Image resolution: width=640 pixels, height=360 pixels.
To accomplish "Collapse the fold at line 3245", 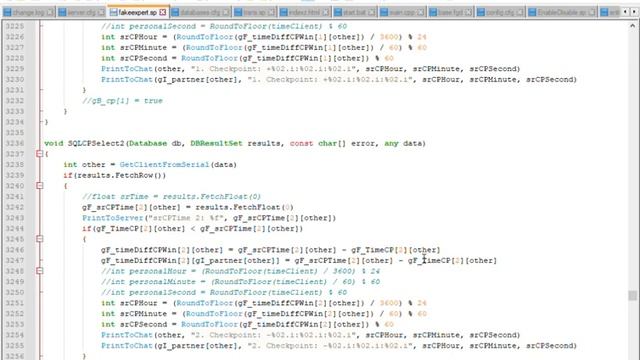I will point(40,239).
